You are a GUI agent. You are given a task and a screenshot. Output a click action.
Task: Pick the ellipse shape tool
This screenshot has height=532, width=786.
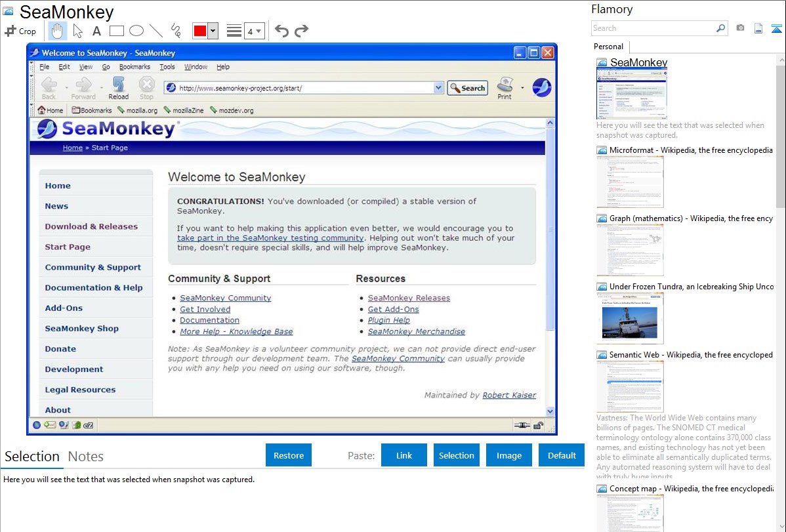136,31
